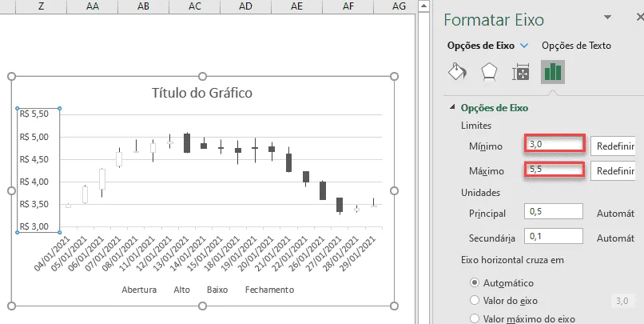Select the Automático radio button
Screen dimensions: 644x324
coord(475,282)
